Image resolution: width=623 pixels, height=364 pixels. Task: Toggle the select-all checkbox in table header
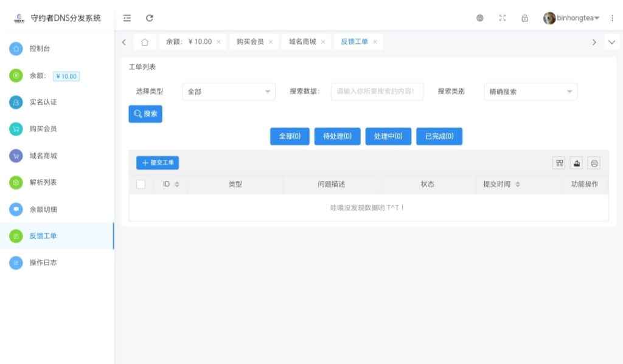pos(141,184)
